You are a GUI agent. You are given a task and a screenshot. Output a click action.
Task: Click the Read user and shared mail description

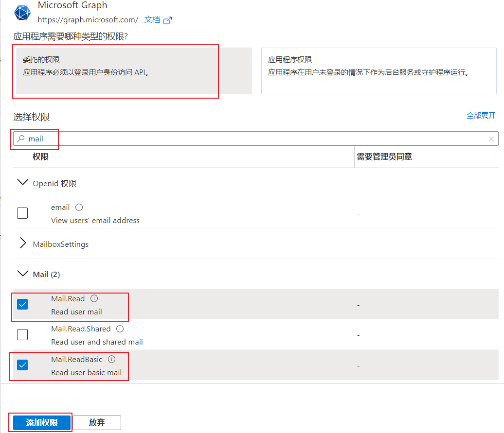[x=97, y=342]
